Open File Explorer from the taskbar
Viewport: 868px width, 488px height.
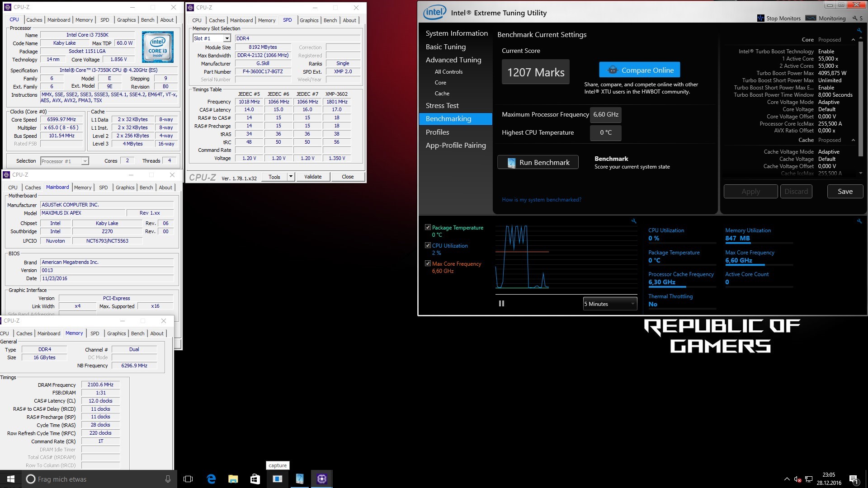233,479
